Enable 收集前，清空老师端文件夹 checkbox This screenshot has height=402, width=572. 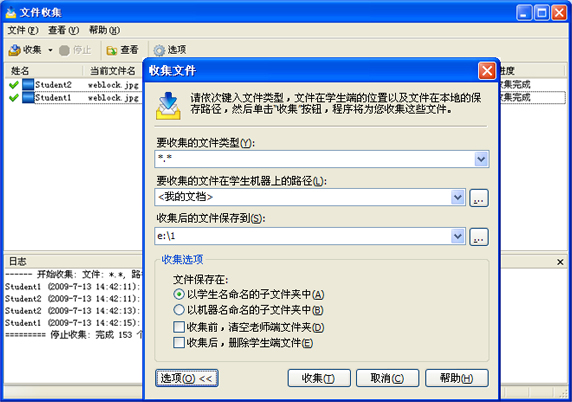pyautogui.click(x=179, y=326)
